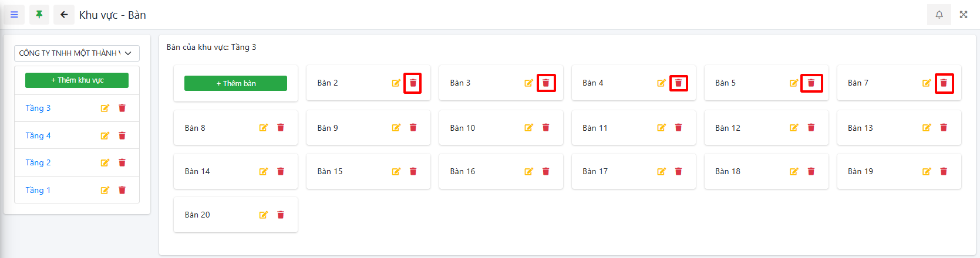This screenshot has height=258, width=980.
Task: Delete table Bàn 2
Action: click(413, 83)
